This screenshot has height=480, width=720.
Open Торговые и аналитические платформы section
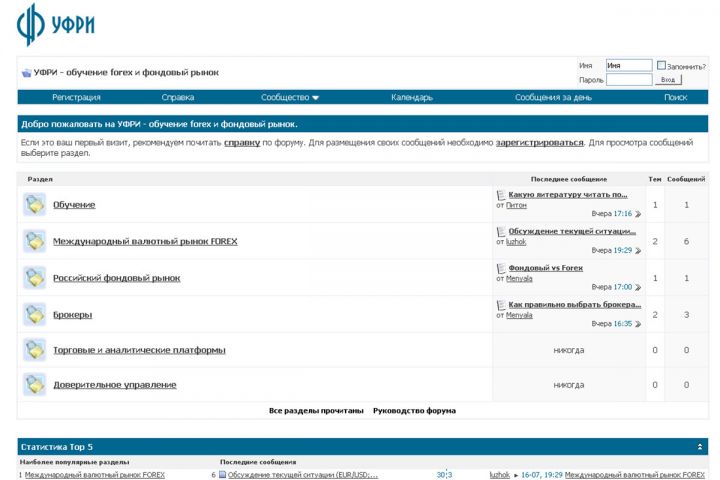[x=139, y=350]
